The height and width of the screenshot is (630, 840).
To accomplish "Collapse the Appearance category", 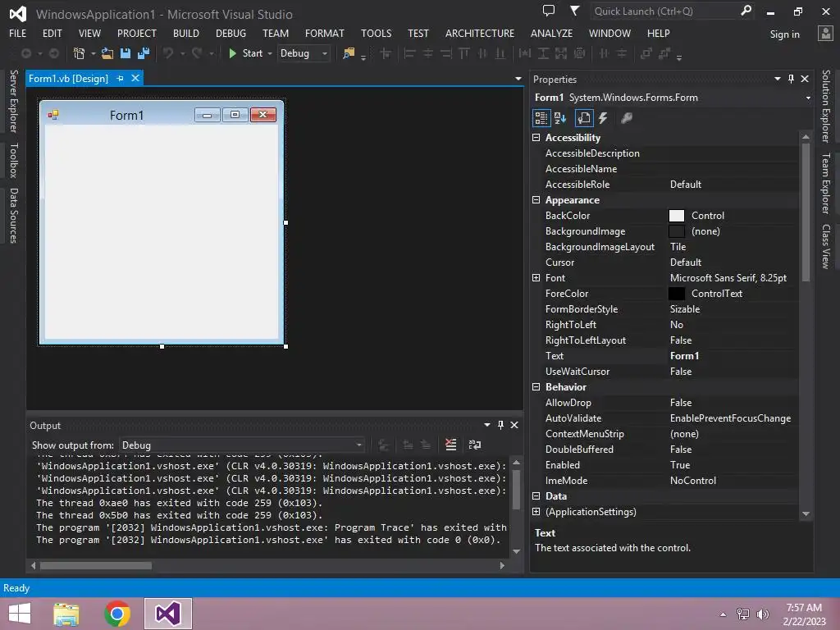I will pos(536,200).
